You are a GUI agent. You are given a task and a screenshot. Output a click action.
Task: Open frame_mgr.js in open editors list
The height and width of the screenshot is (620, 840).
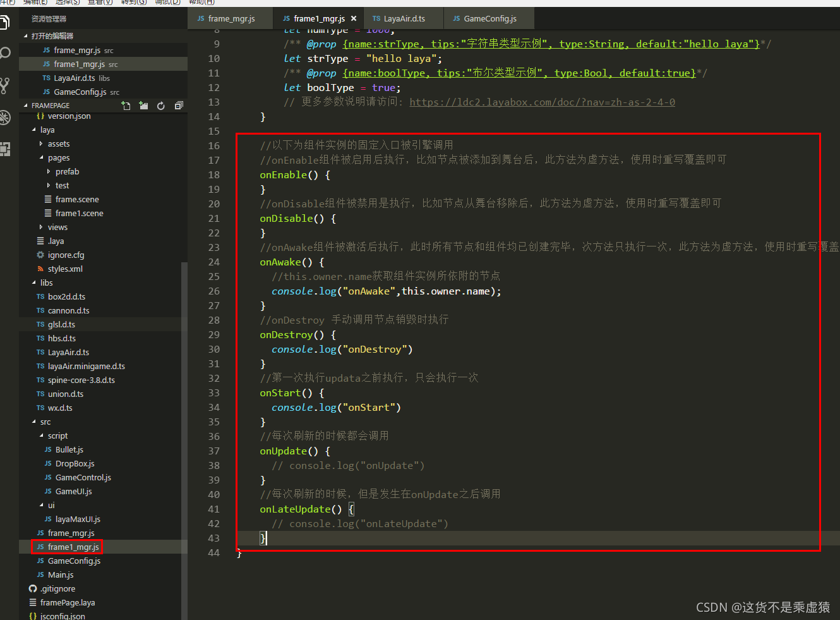[x=103, y=50]
